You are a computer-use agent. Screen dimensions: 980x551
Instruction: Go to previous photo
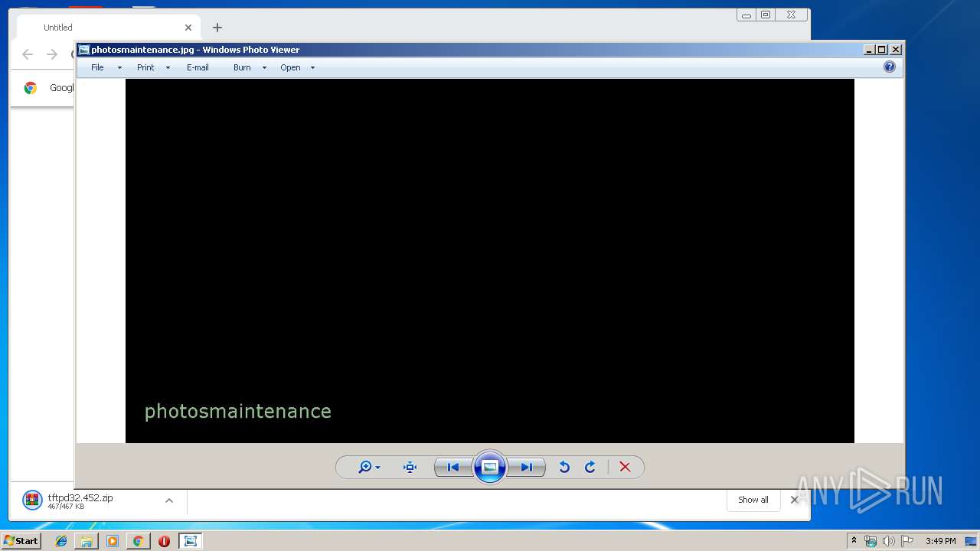click(x=453, y=468)
